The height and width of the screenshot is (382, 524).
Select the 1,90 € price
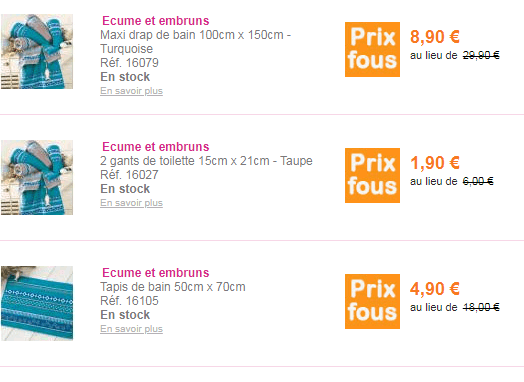coord(435,163)
